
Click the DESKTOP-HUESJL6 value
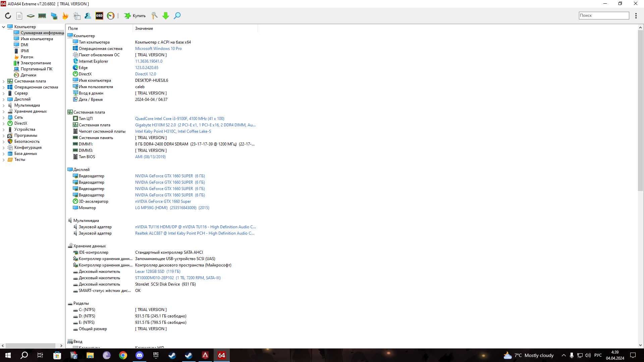[152, 80]
